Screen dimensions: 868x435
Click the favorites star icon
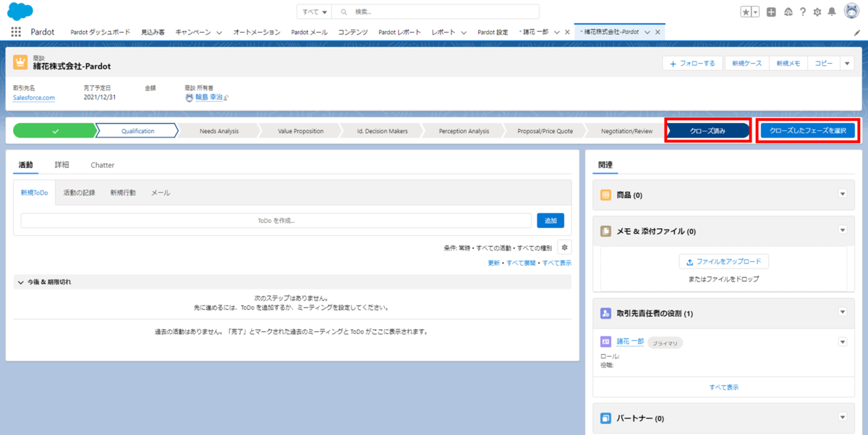tap(746, 12)
